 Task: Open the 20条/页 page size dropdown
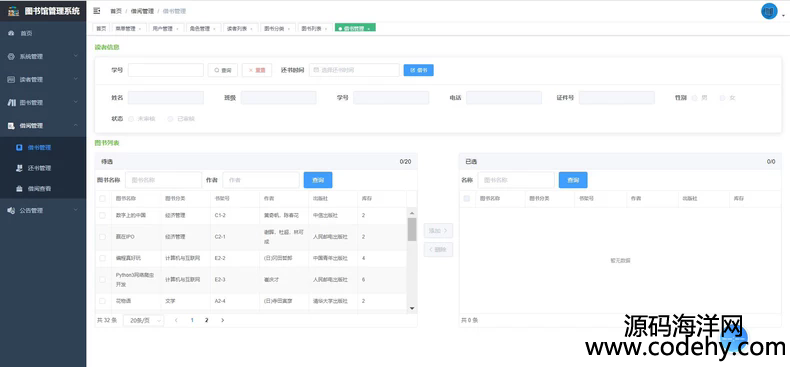[x=144, y=320]
